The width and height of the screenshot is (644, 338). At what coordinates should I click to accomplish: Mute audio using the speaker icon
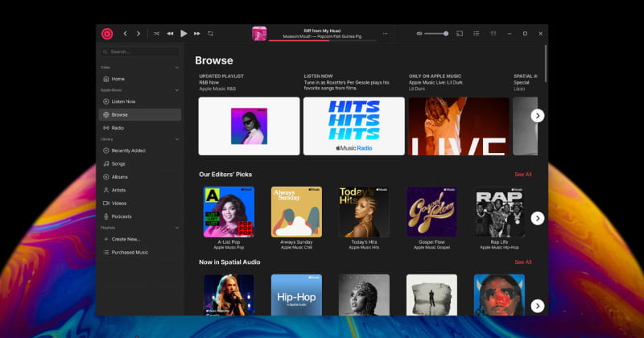click(x=419, y=33)
